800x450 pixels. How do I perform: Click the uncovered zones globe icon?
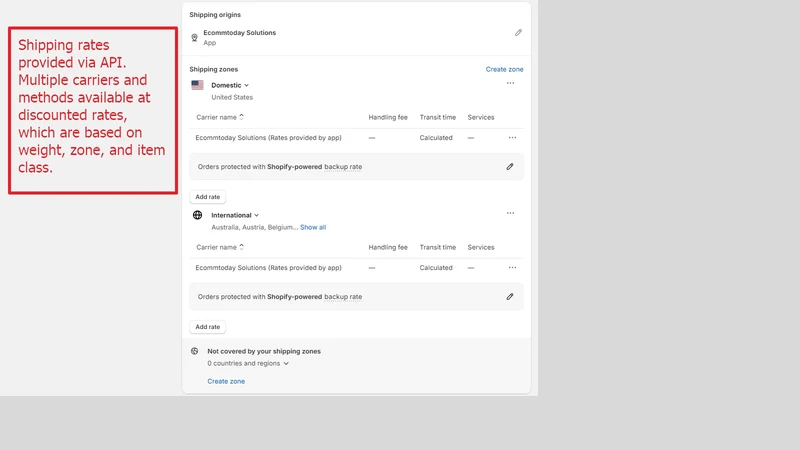[x=194, y=351]
